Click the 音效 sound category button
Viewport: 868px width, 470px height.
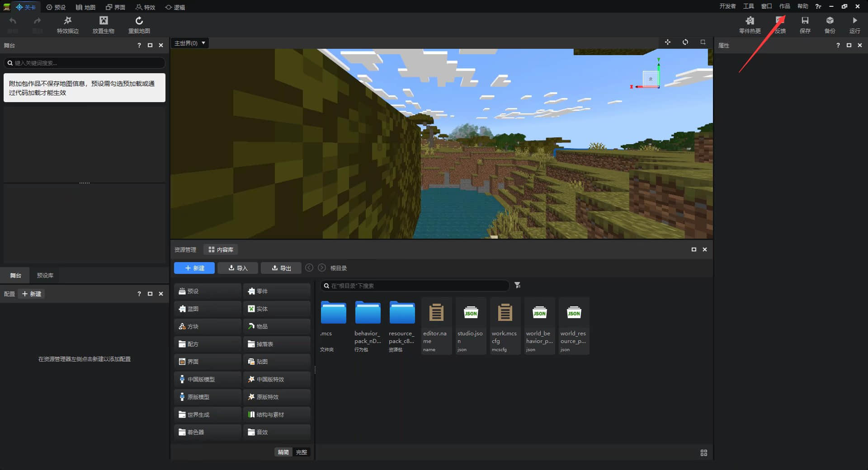pos(277,432)
